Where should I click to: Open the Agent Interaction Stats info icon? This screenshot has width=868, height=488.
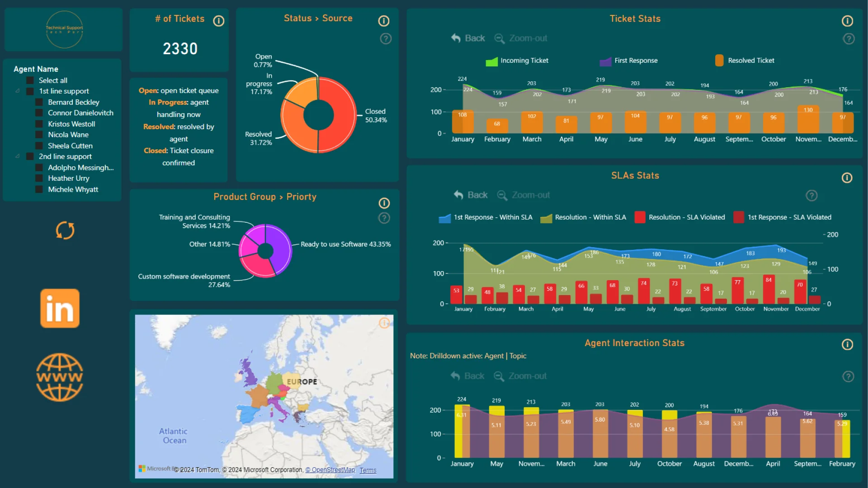(x=848, y=345)
